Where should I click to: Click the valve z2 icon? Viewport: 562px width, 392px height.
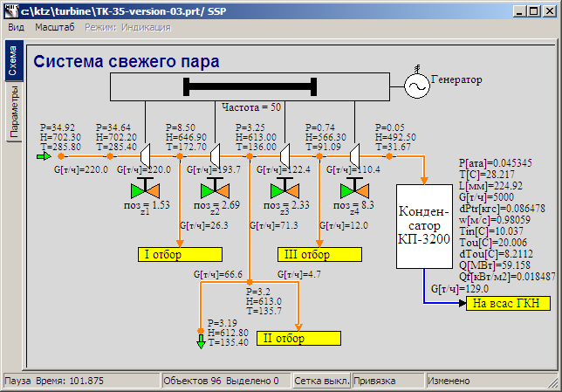pyautogui.click(x=214, y=189)
